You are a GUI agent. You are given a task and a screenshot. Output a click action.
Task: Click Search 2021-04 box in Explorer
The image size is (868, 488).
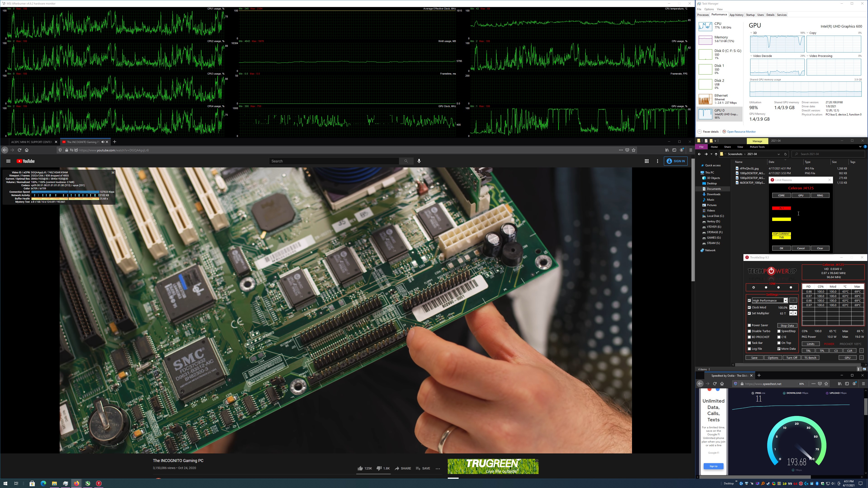pos(829,154)
